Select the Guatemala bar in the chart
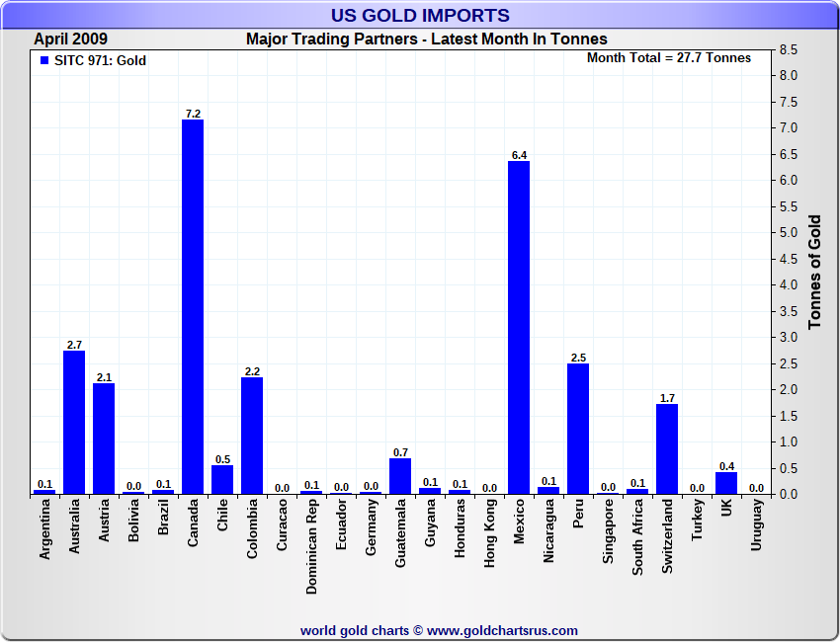Image resolution: width=840 pixels, height=642 pixels. (x=400, y=476)
